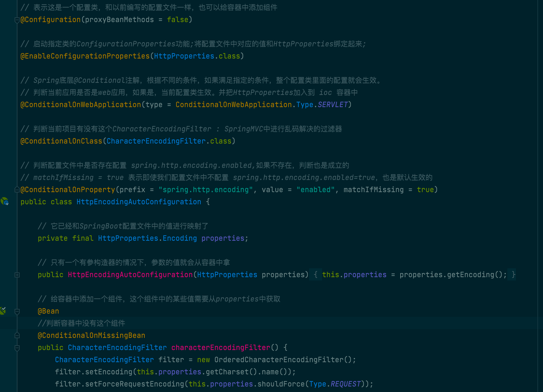The height and width of the screenshot is (392, 543).
Task: Click "Encoding" in the field declaration
Action: tap(180, 238)
